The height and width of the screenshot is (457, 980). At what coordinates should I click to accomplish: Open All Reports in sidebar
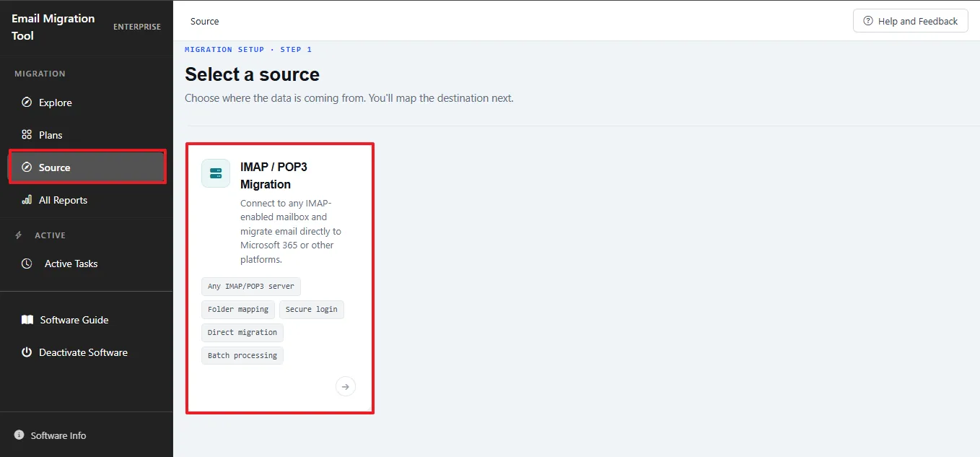tap(87, 200)
